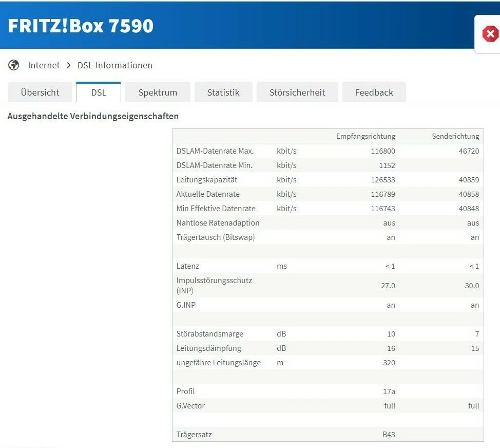Click the Leitungsdämpfung row label
500x448 pixels.
pos(209,348)
